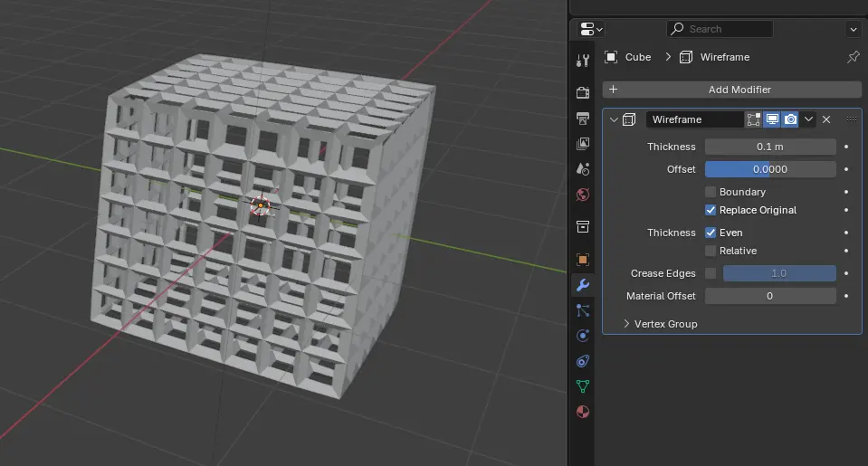Open the Render properties tab

[x=582, y=92]
